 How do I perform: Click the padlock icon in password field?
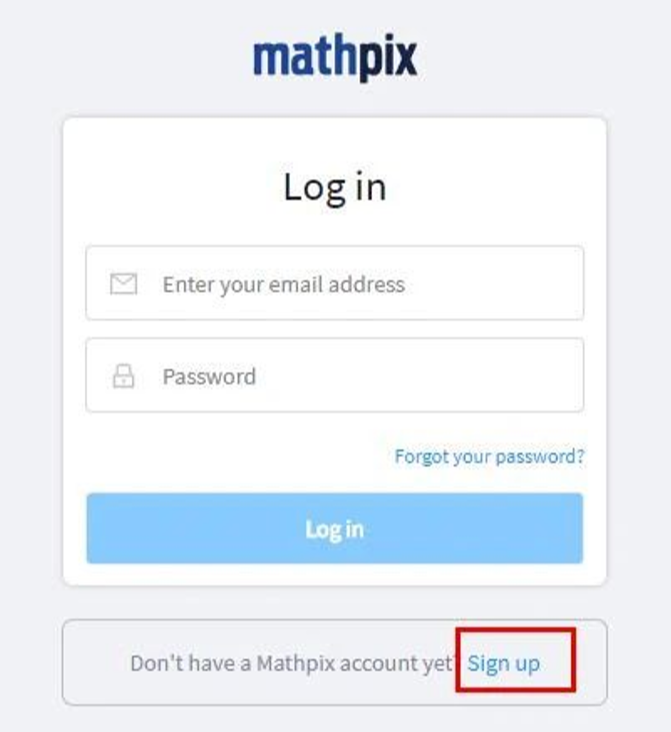tap(124, 376)
